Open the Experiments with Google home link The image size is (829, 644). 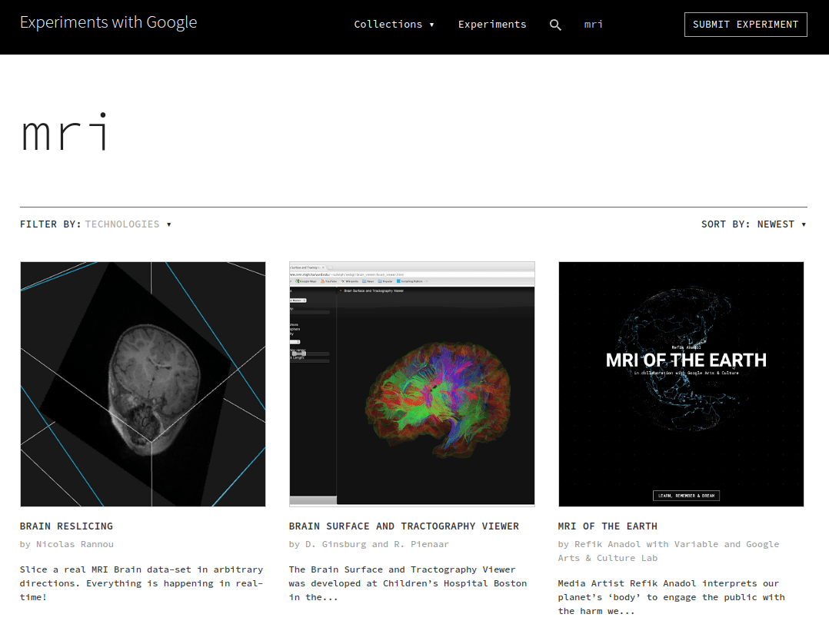[108, 22]
